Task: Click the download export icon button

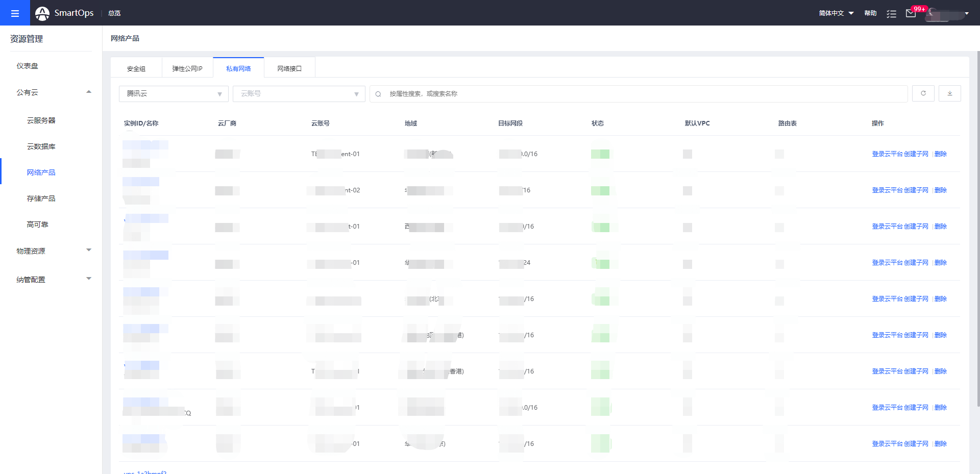Action: pyautogui.click(x=949, y=93)
